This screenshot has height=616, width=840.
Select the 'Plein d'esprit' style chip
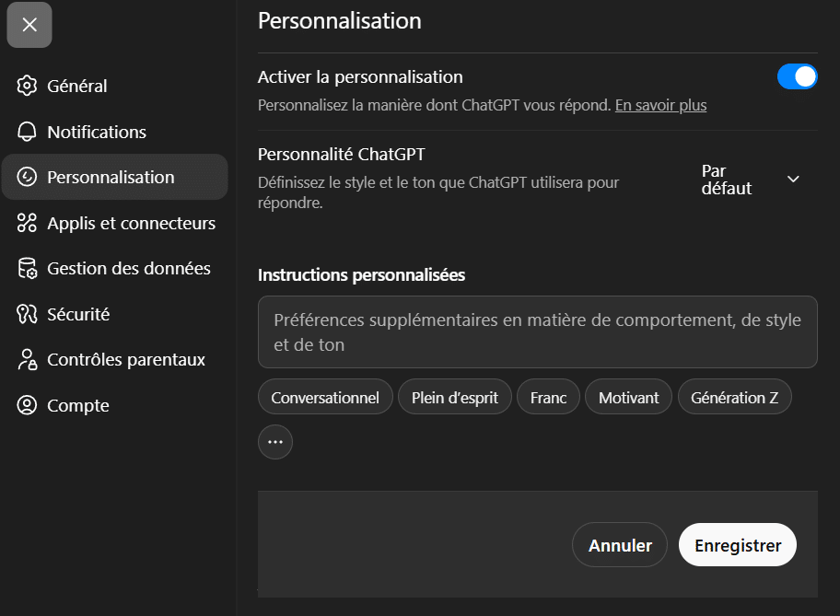click(454, 398)
